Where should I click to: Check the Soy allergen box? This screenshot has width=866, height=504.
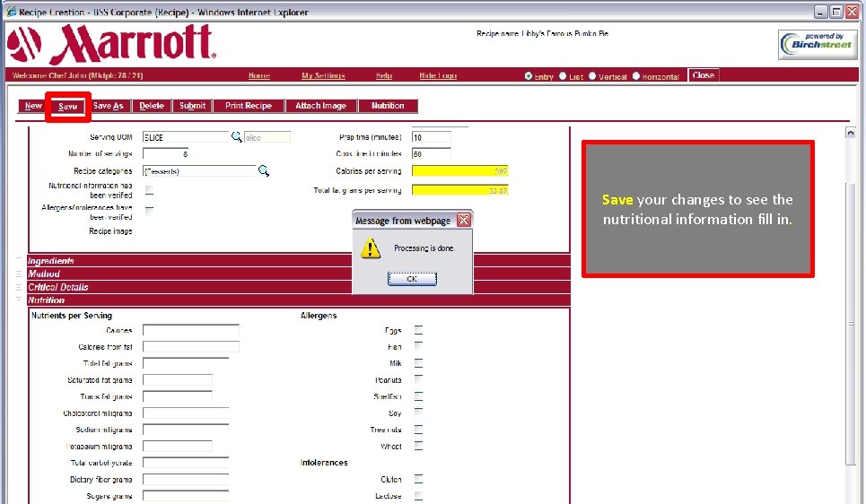coord(418,413)
